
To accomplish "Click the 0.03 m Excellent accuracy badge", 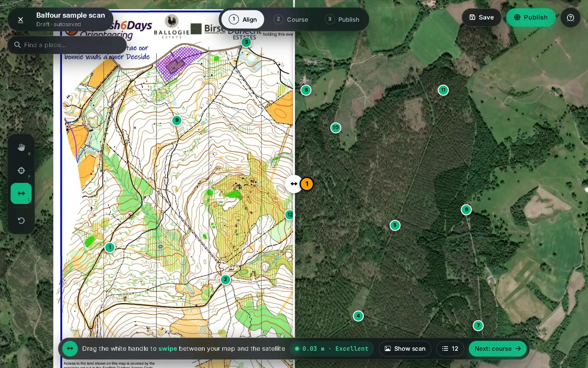I will point(332,348).
